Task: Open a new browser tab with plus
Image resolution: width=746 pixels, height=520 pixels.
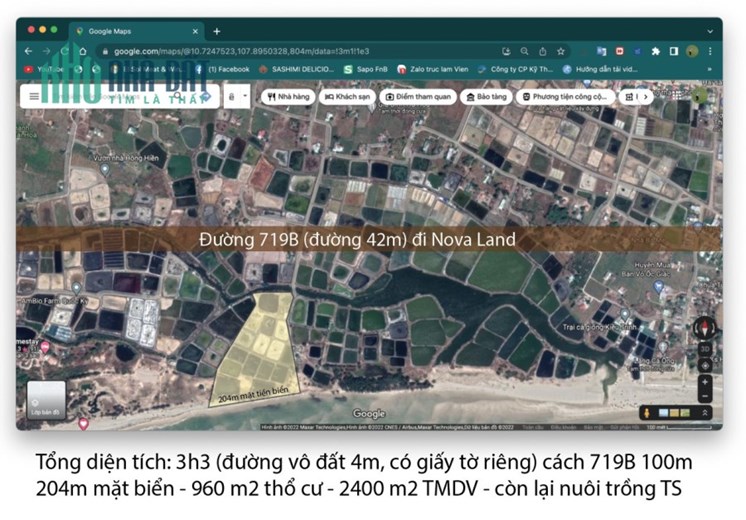Action: click(x=217, y=31)
